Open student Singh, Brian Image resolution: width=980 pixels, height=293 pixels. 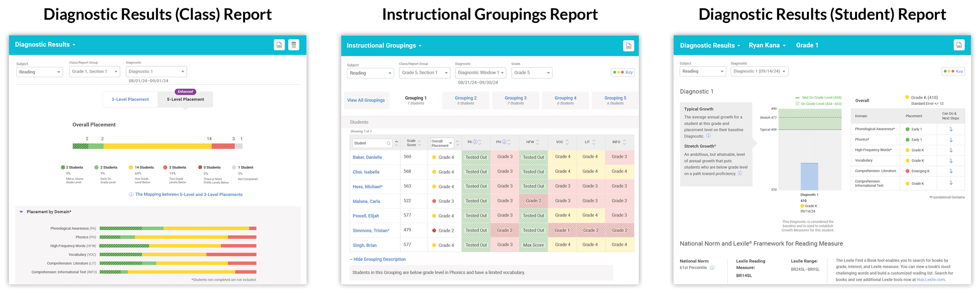tap(365, 245)
